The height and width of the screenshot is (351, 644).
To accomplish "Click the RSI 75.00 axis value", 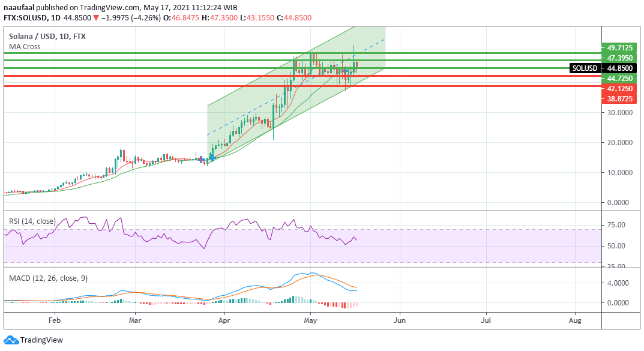I will [x=616, y=225].
